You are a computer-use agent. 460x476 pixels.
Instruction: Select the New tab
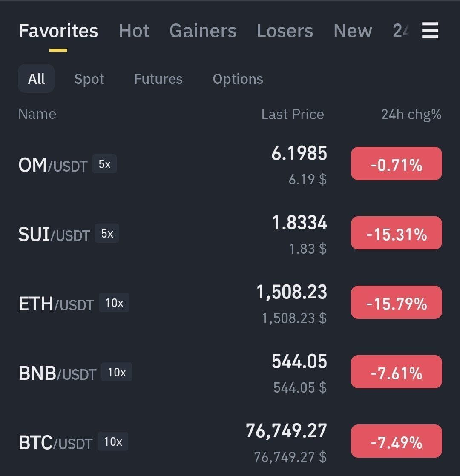click(353, 31)
